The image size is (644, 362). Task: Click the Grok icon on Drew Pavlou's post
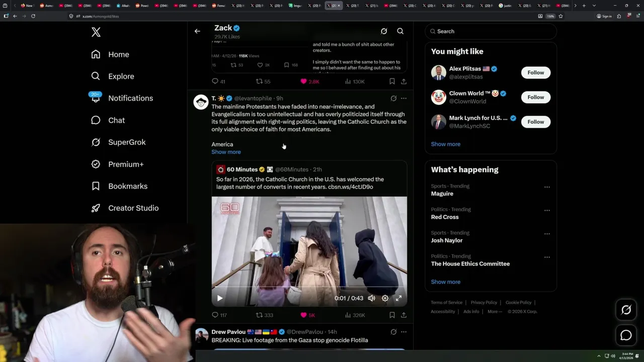click(x=393, y=332)
